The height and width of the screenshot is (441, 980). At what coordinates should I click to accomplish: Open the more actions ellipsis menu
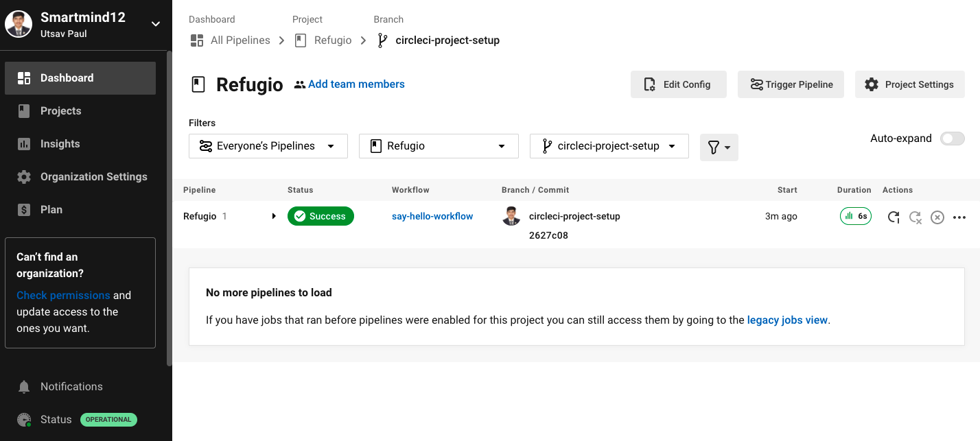coord(959,217)
